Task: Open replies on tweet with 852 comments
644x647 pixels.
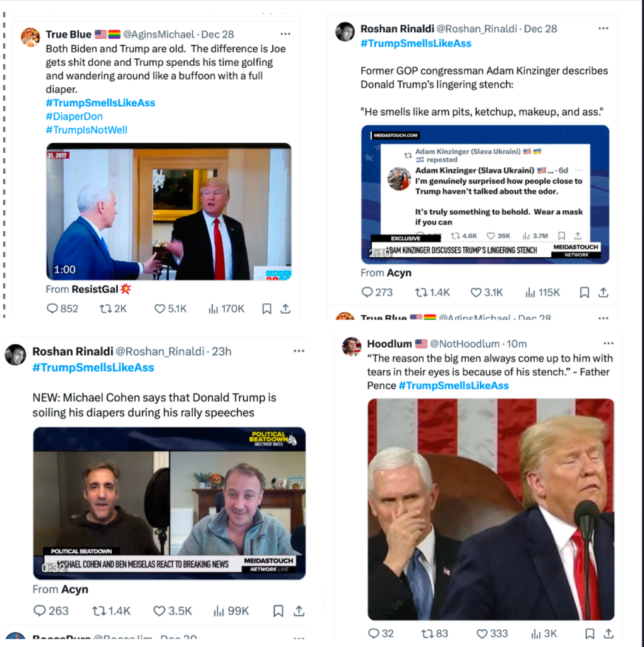Action: [63, 308]
